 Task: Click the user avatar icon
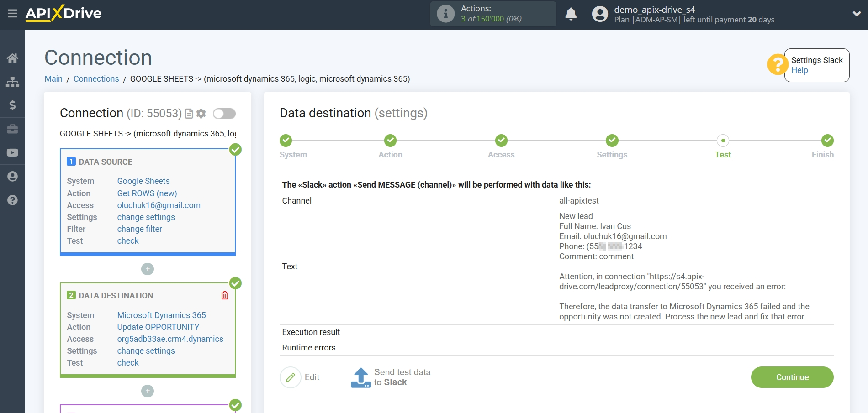click(600, 14)
